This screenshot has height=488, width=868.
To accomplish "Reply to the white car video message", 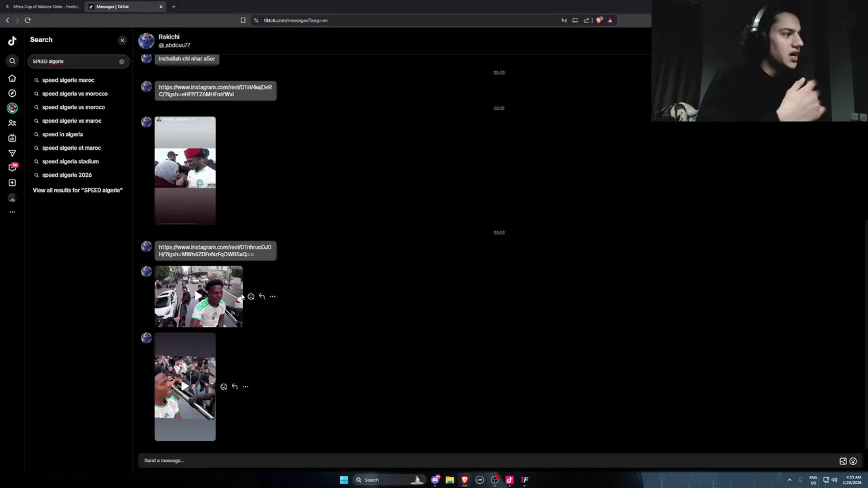I will (262, 296).
